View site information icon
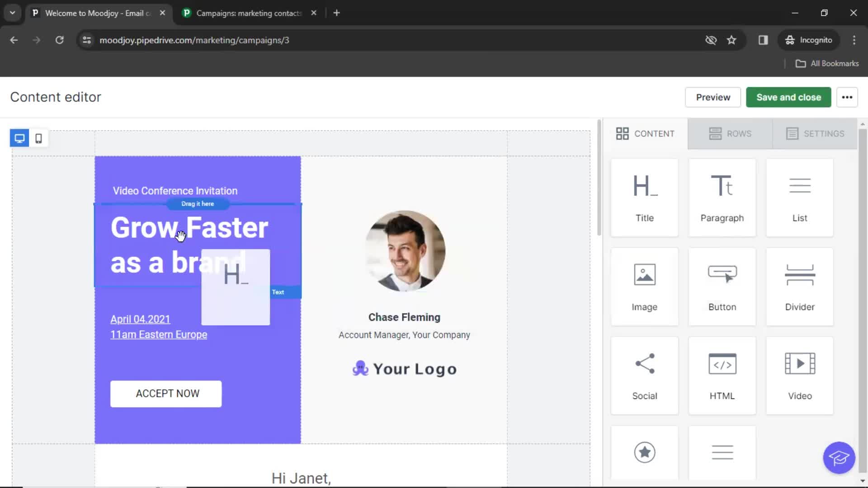 click(x=87, y=40)
